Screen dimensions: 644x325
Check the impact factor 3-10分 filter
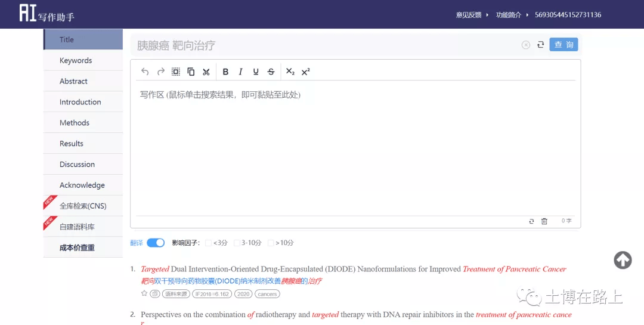[237, 243]
